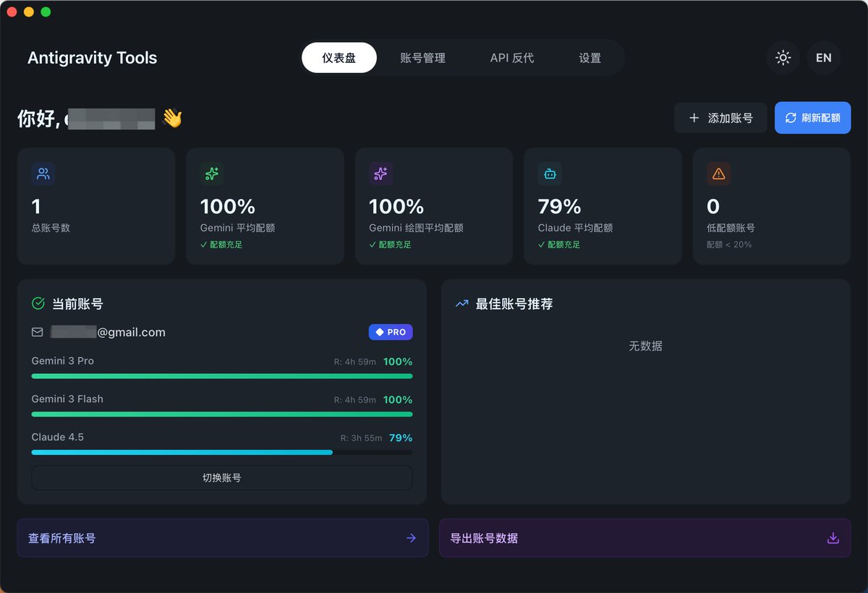This screenshot has height=593, width=868.
Task: Open the API 反代 tab
Action: click(512, 58)
